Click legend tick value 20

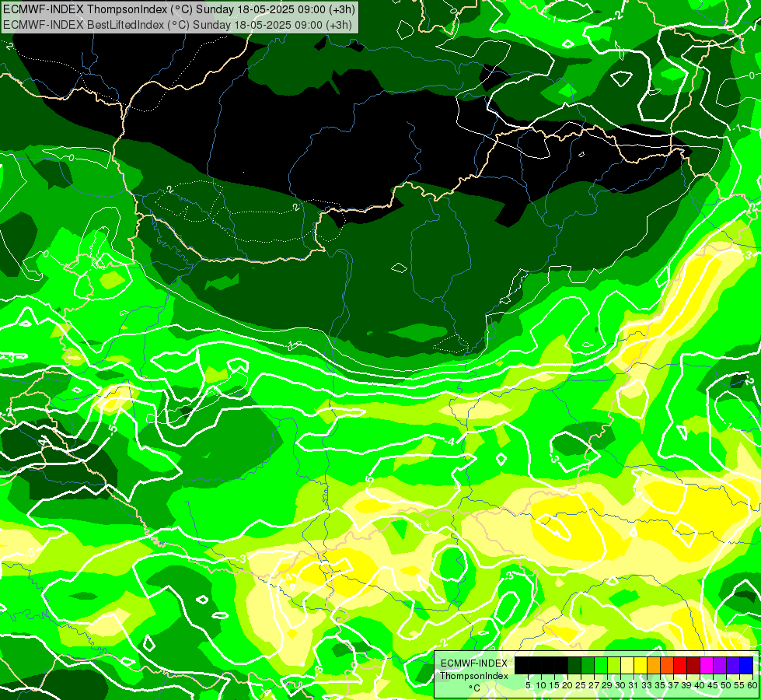coord(568,685)
